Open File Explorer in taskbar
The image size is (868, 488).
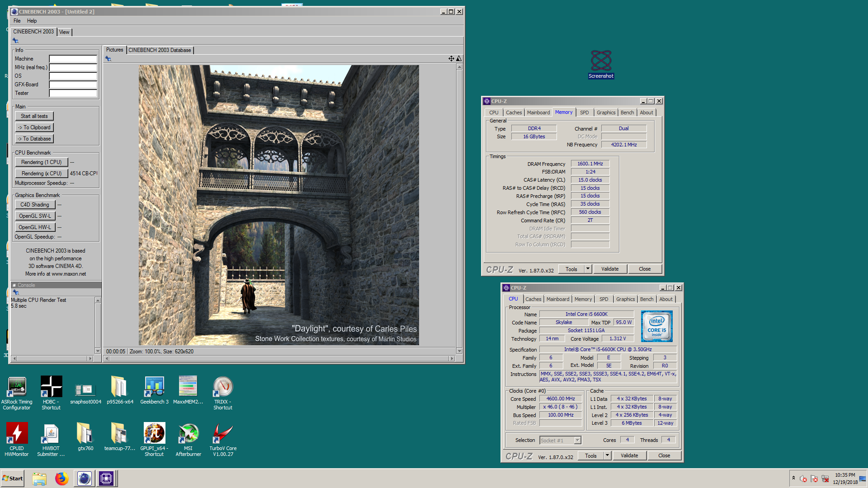click(x=39, y=479)
